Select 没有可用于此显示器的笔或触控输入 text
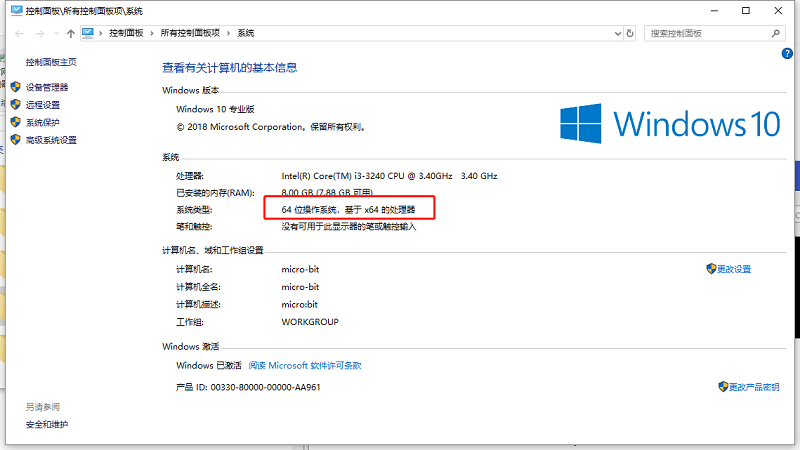 348,227
